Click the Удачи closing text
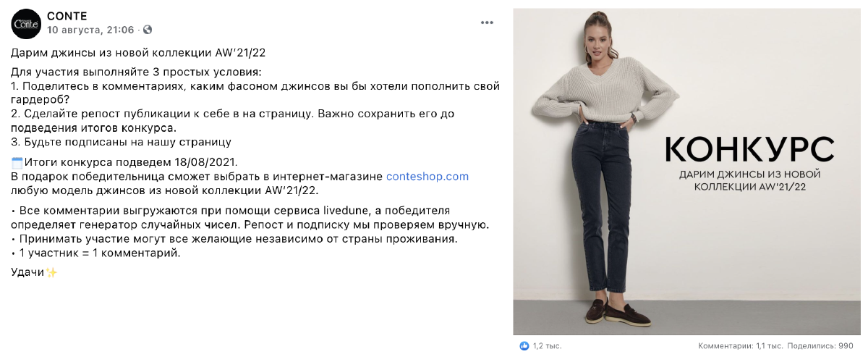The width and height of the screenshot is (868, 362). tap(28, 272)
